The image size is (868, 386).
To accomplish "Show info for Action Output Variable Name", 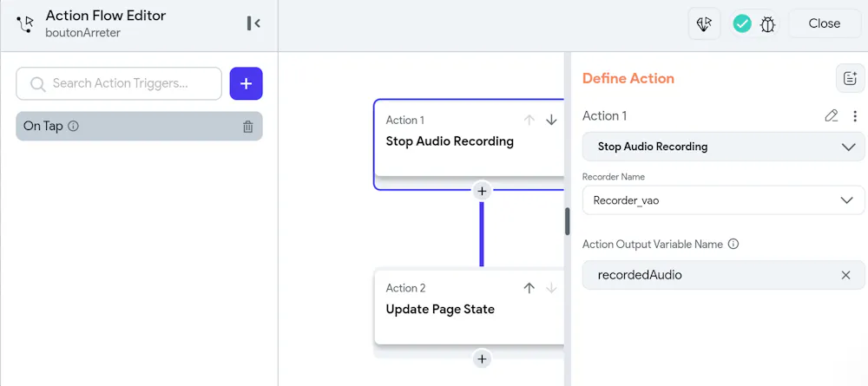I will [733, 244].
